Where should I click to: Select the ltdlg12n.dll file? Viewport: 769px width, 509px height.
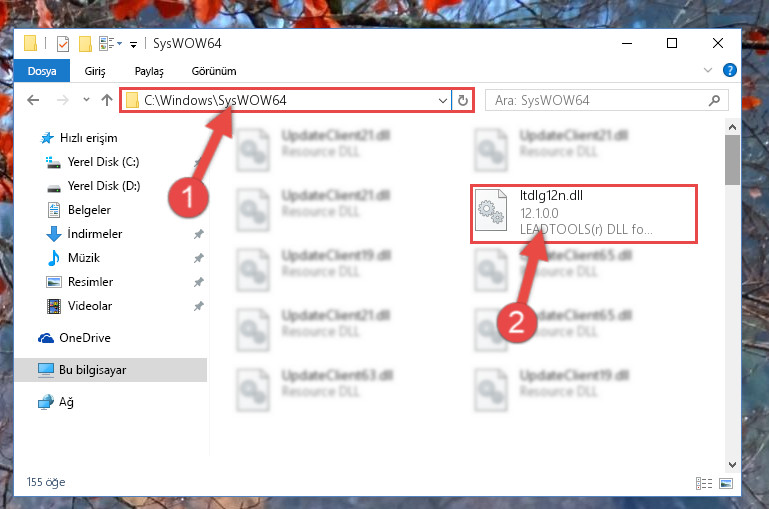[x=584, y=213]
